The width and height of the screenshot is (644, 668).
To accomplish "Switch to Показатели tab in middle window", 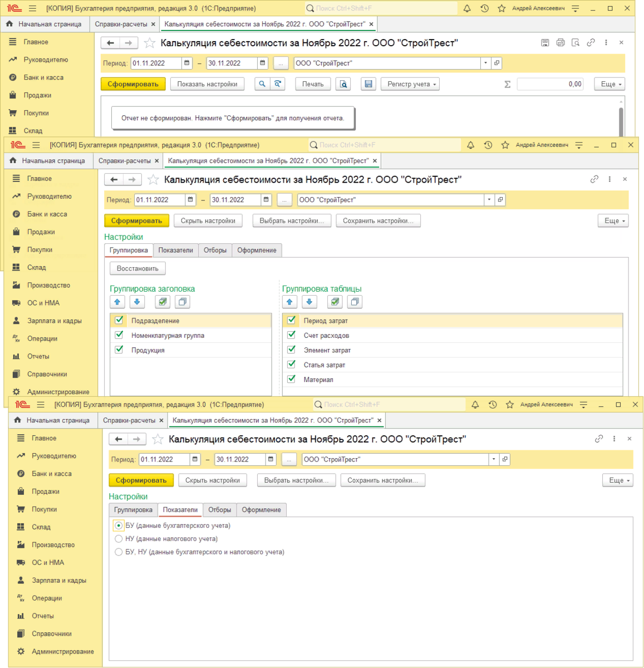I will click(175, 250).
